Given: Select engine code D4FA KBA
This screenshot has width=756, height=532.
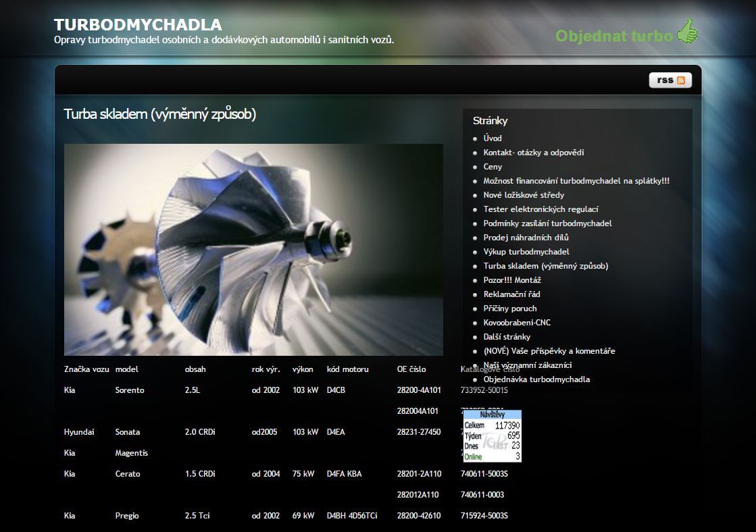Looking at the screenshot, I should click(x=345, y=474).
